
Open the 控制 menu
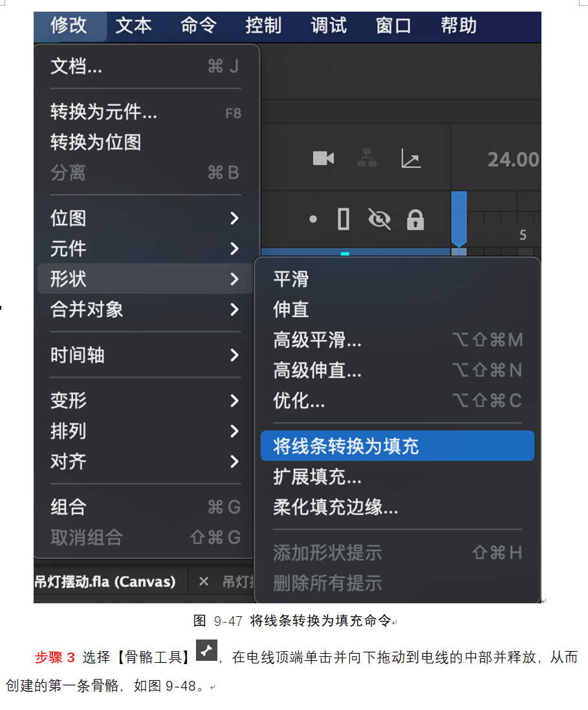[263, 25]
